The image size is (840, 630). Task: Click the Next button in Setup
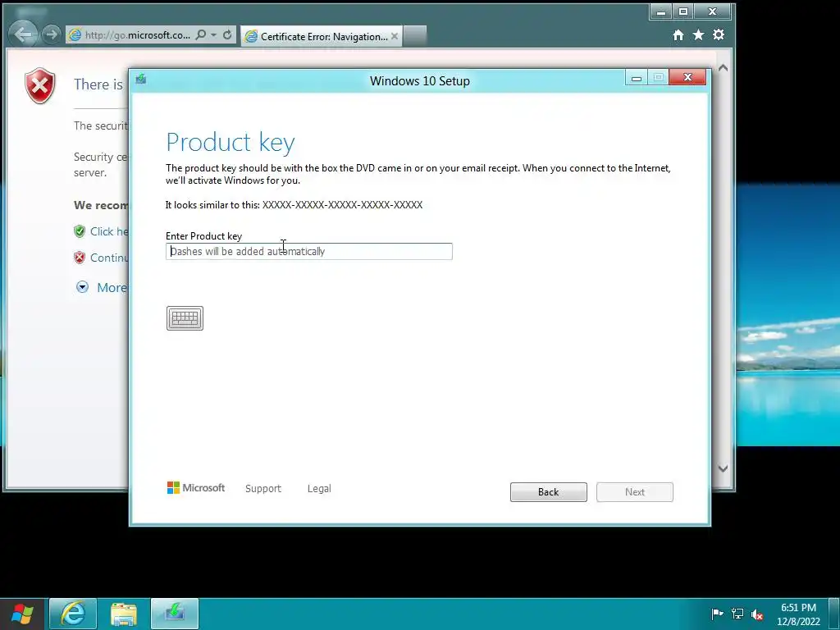coord(635,492)
